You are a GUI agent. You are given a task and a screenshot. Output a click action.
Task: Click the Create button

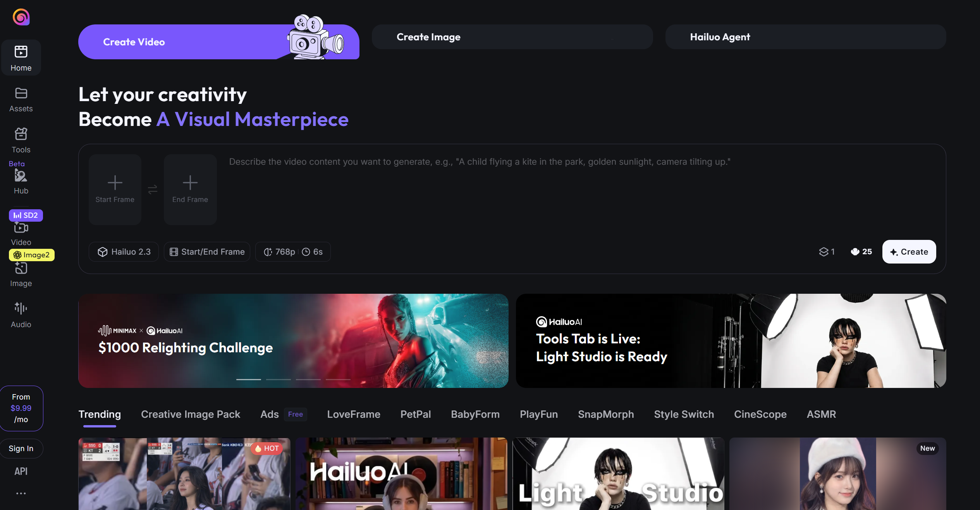pos(909,252)
